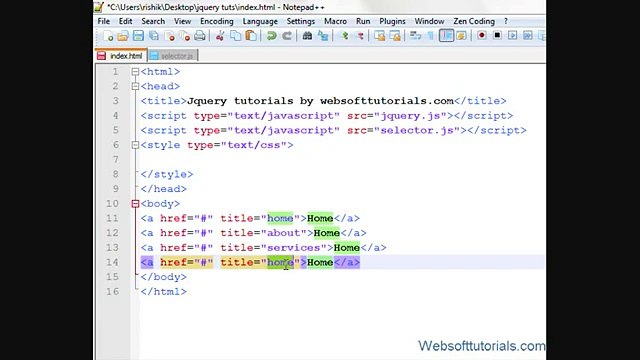Viewport: 640px width, 360px height.
Task: Click the Print toolbar icon
Action: (200, 36)
